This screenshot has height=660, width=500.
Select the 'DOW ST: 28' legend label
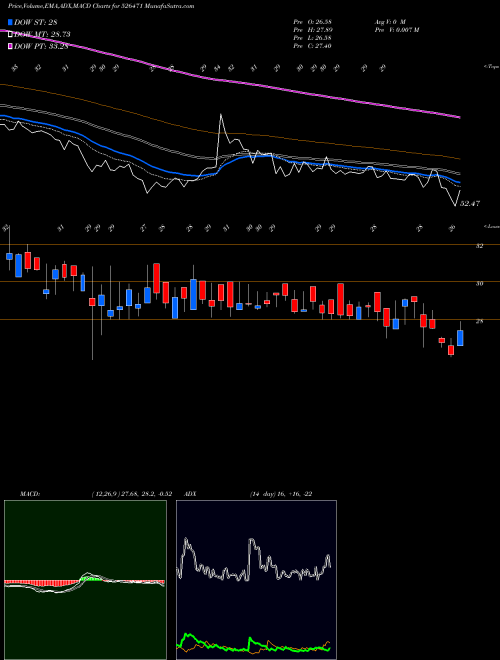point(36,22)
